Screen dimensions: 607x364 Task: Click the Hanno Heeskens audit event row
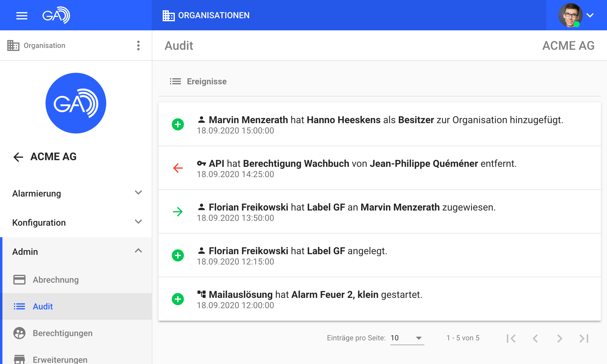(x=379, y=124)
